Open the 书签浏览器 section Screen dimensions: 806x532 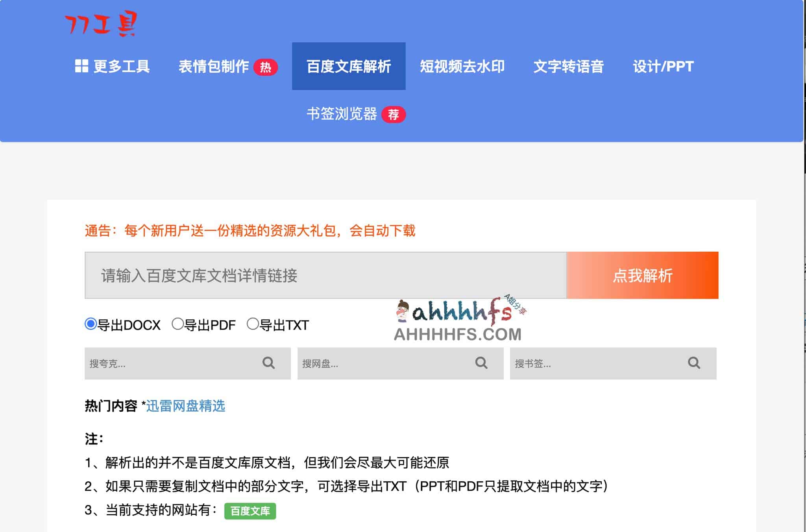pyautogui.click(x=342, y=115)
